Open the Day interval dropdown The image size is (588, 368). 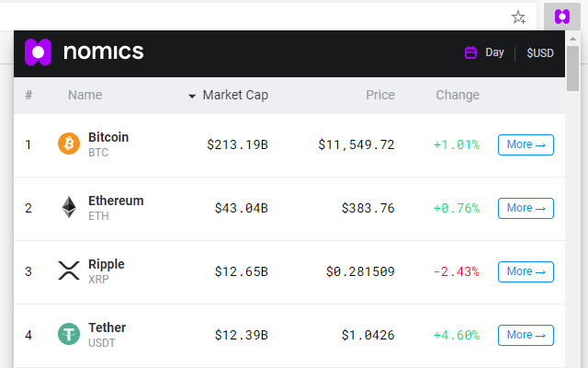tap(494, 52)
